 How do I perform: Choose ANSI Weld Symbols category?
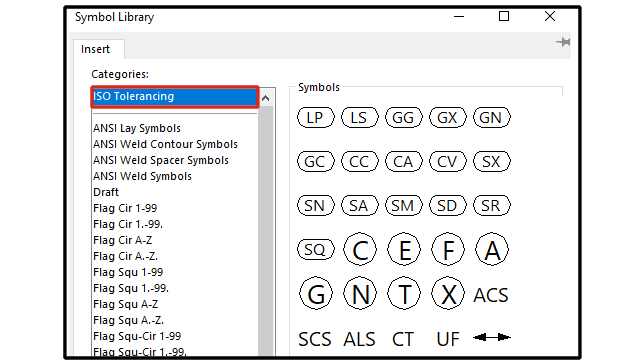(142, 176)
